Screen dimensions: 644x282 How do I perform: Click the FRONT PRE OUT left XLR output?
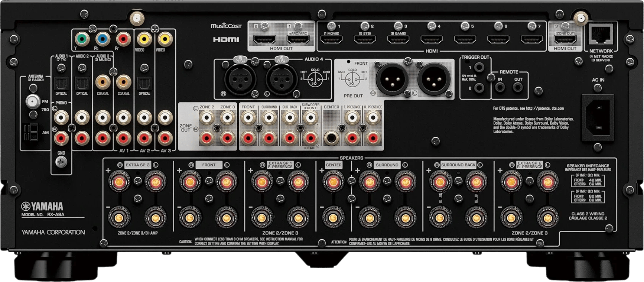433,79
